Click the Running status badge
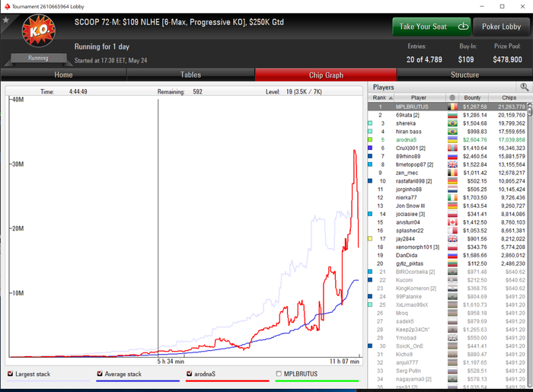 tap(38, 58)
